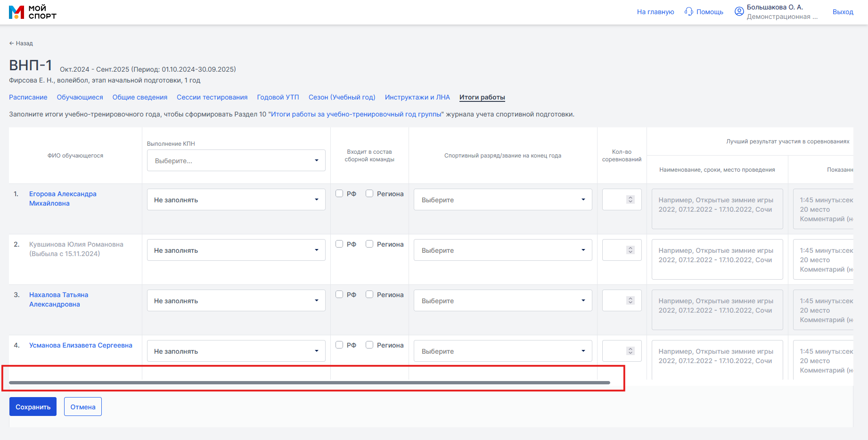This screenshot has height=440, width=868.
Task: Open КПН dropdown for Кувшинова Юлия
Action: pos(236,250)
